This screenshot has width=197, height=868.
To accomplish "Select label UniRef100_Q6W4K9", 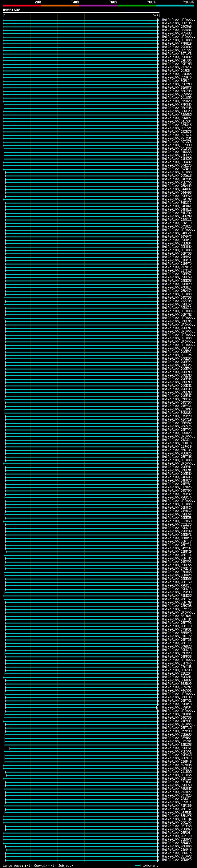I will tap(177, 291).
